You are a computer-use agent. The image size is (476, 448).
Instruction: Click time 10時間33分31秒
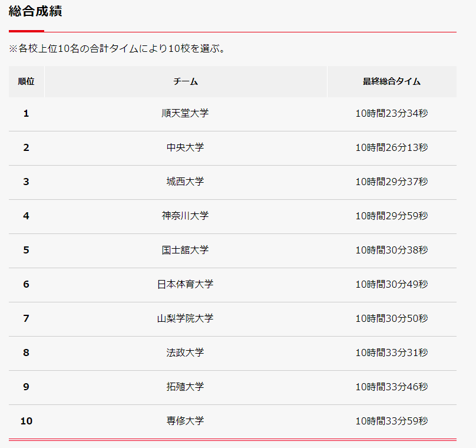coord(392,353)
